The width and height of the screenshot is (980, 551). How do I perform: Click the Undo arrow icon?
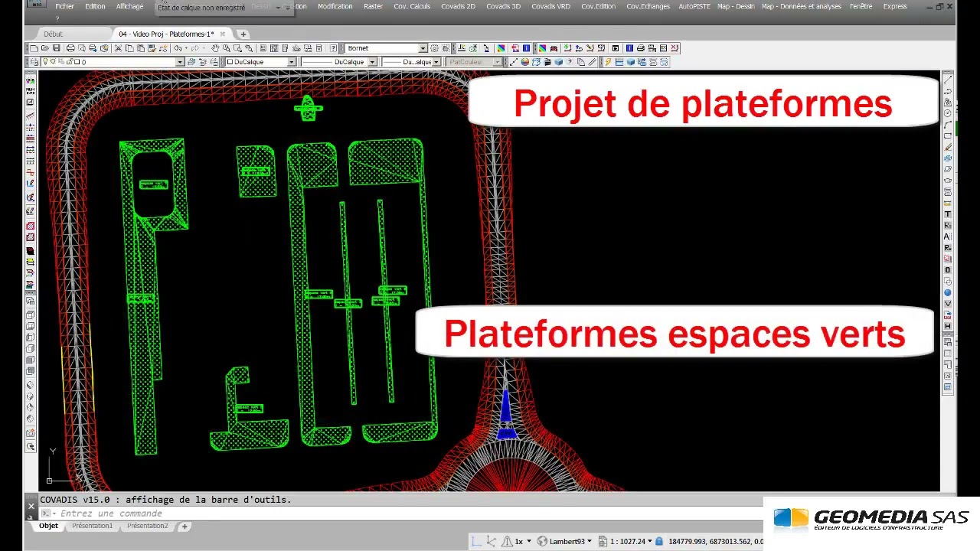pos(177,48)
